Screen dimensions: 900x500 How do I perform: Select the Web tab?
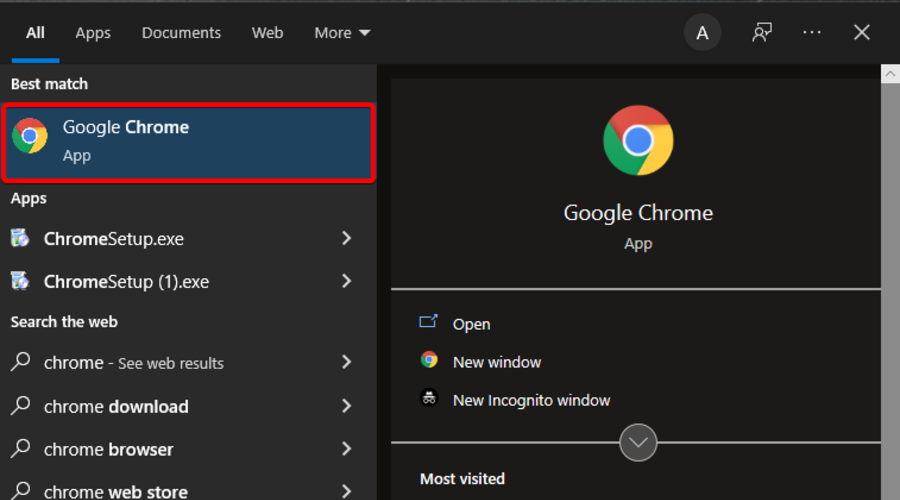coord(267,33)
